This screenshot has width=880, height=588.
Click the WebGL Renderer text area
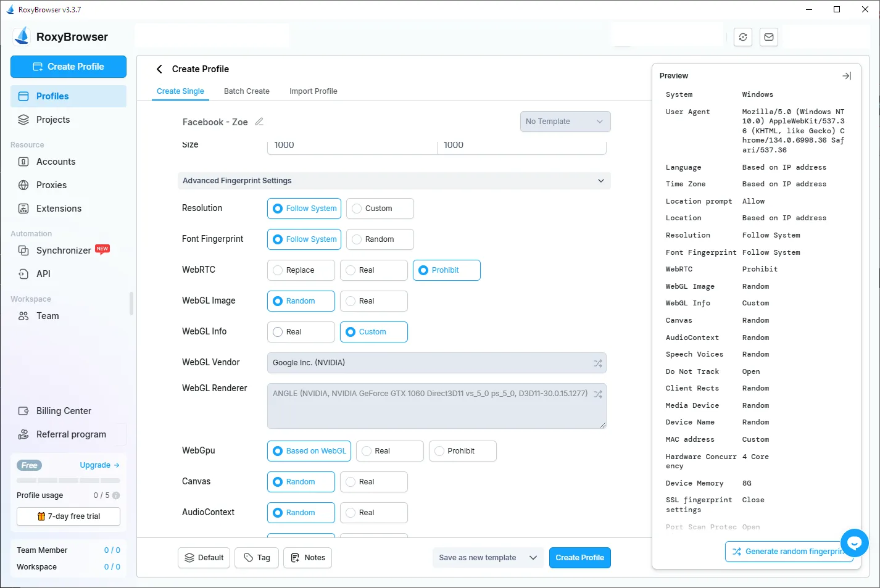(x=437, y=406)
